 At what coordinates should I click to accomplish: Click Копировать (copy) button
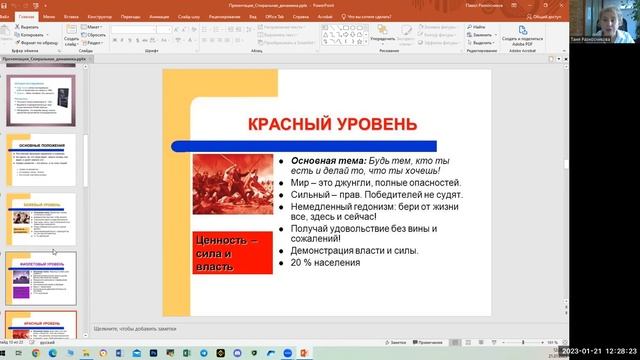29,35
